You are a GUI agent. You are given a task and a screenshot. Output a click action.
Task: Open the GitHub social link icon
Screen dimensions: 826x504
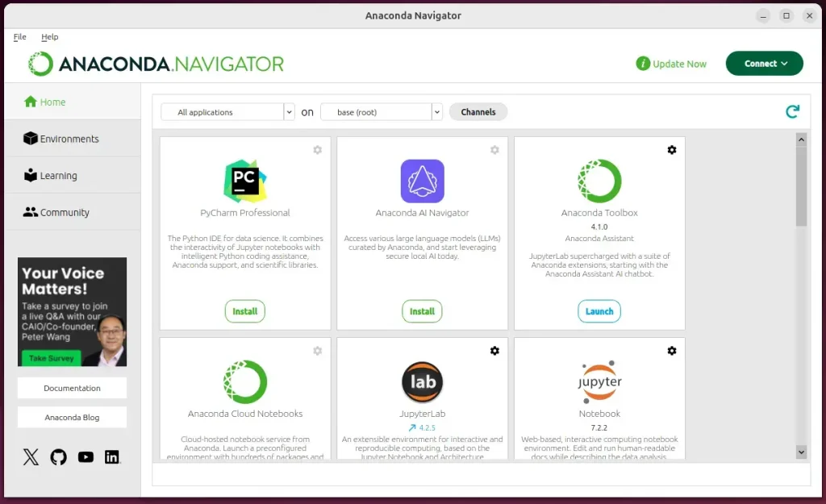(x=58, y=456)
